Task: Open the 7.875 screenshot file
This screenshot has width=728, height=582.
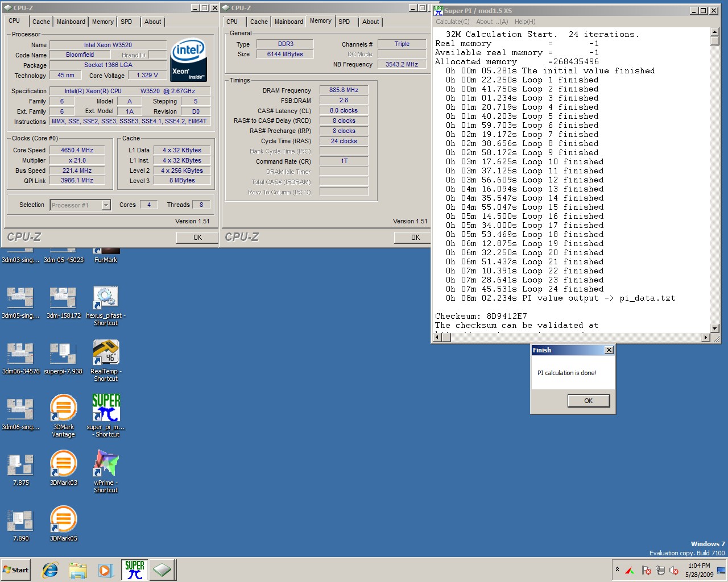Action: [x=20, y=469]
